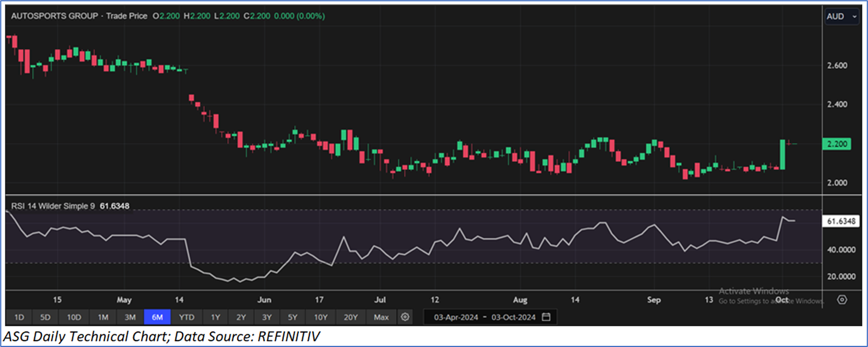
Task: Click the 15 date label on the time axis
Action: 57,300
